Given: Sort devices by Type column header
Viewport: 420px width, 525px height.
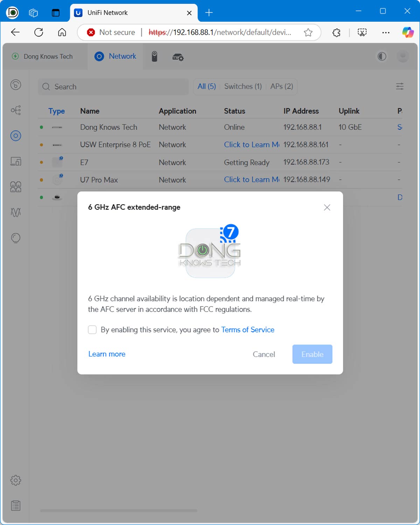Looking at the screenshot, I should (56, 111).
